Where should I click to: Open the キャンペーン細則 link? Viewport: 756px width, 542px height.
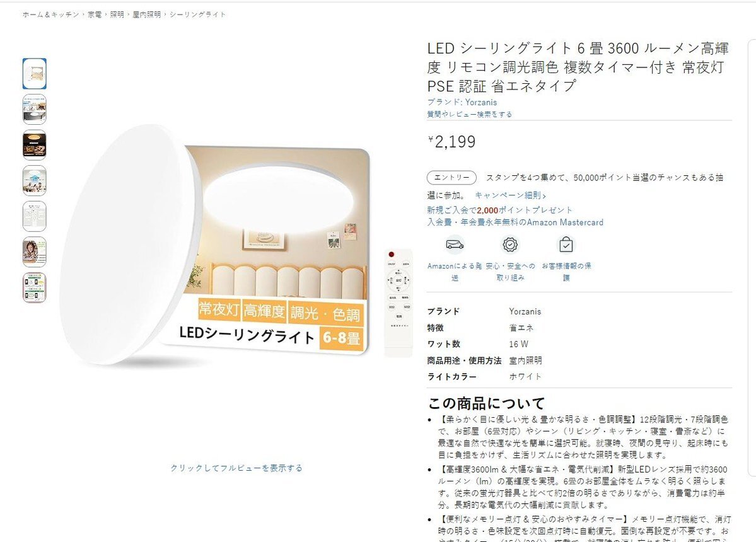[511, 195]
